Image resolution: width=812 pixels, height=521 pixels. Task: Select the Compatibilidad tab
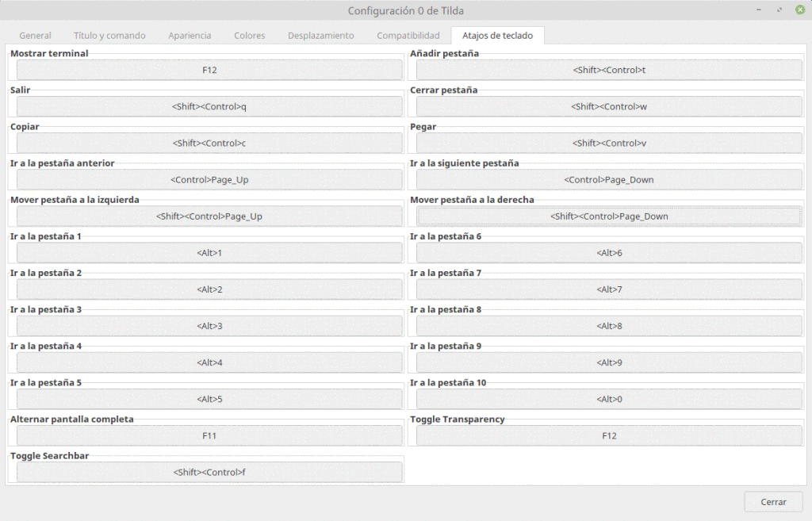click(408, 35)
